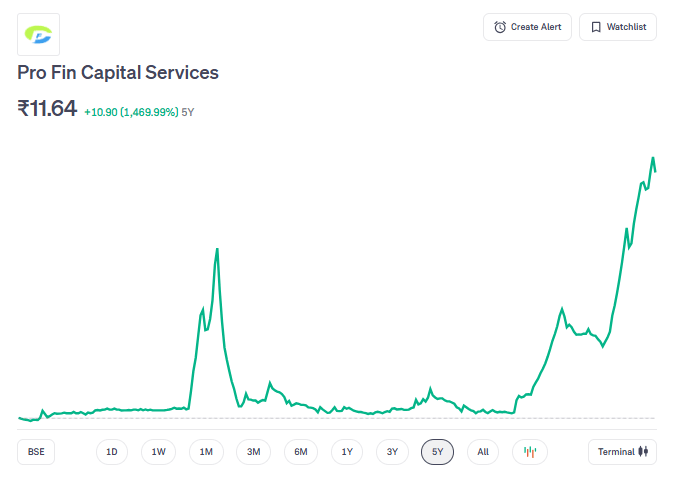678x485 pixels.
Task: Click the ₹11.64 current price text
Action: 47,108
